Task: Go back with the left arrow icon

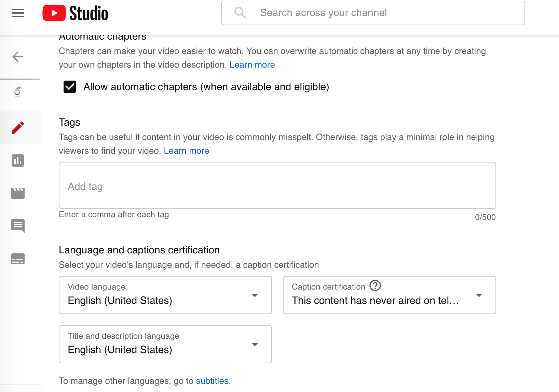Action: (18, 57)
